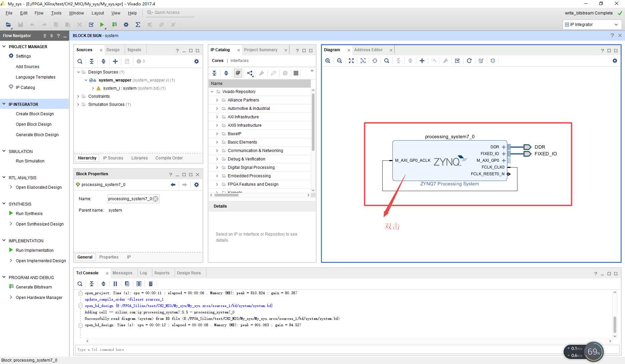Image resolution: width=625 pixels, height=364 pixels.
Task: Select system_wrapper in Sources tree
Action: pos(115,80)
